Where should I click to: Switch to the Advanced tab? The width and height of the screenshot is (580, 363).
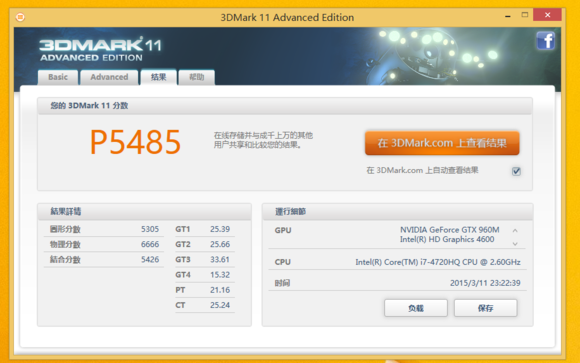pyautogui.click(x=109, y=77)
